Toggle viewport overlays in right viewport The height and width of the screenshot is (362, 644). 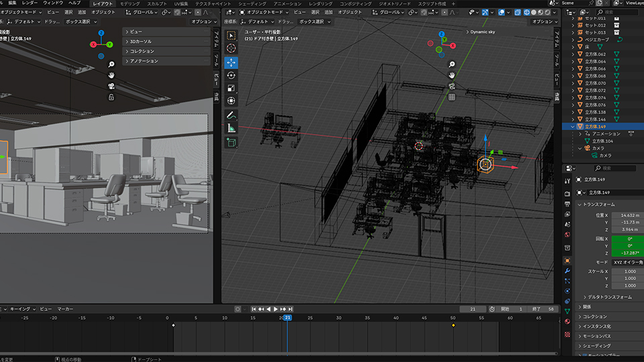tap(502, 12)
